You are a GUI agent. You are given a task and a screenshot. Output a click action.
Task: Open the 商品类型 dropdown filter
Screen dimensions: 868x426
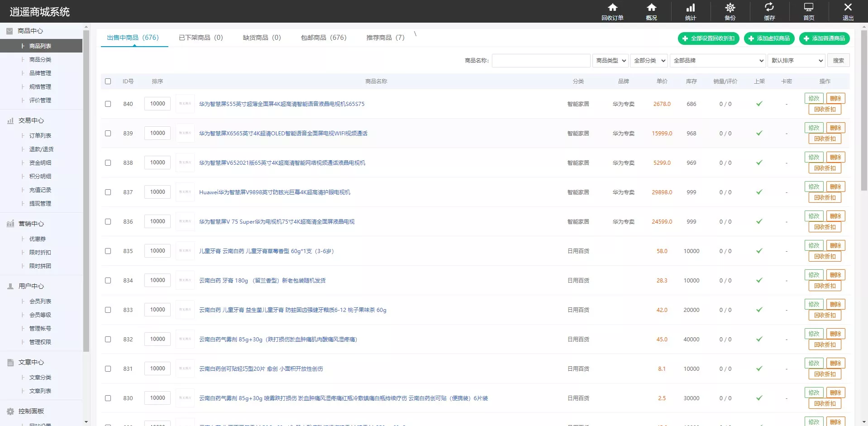pyautogui.click(x=610, y=61)
